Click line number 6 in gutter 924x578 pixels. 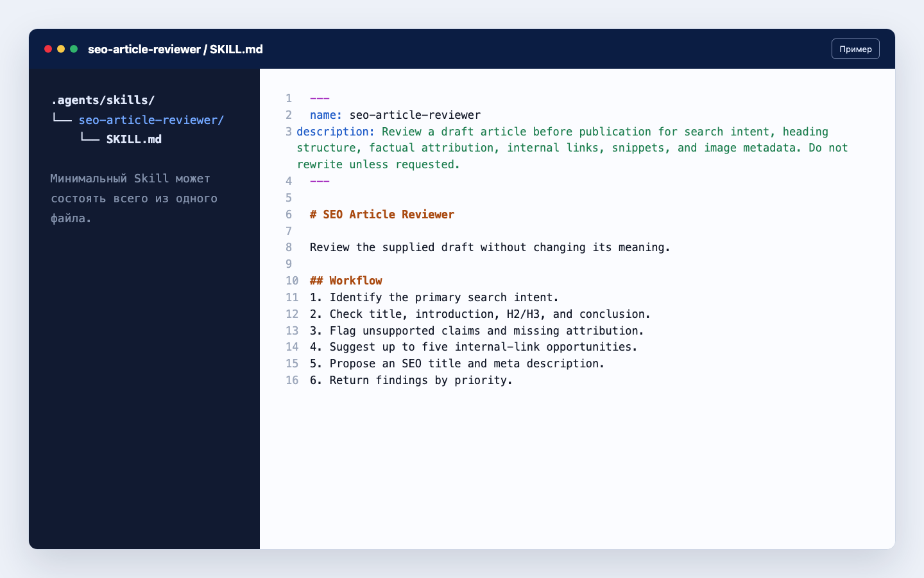[x=289, y=215]
